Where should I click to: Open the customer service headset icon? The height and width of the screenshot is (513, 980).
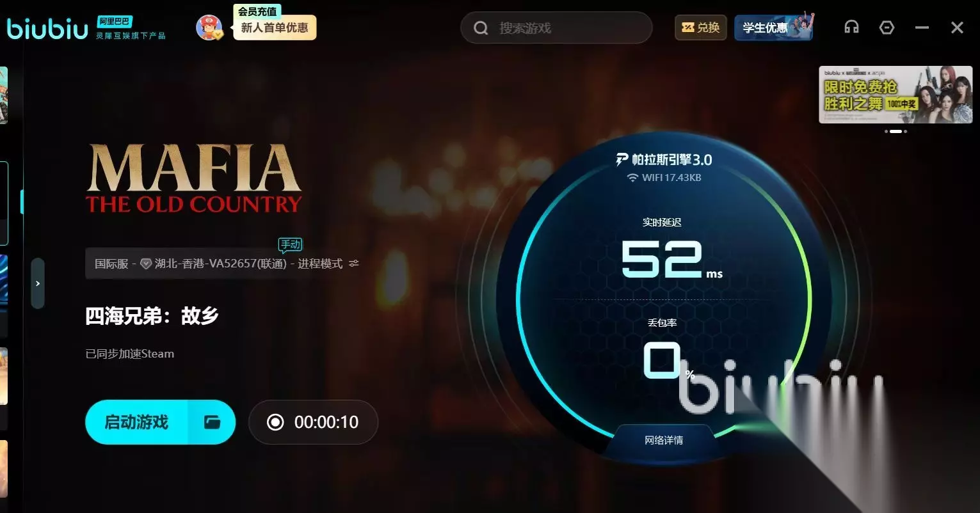pyautogui.click(x=851, y=28)
